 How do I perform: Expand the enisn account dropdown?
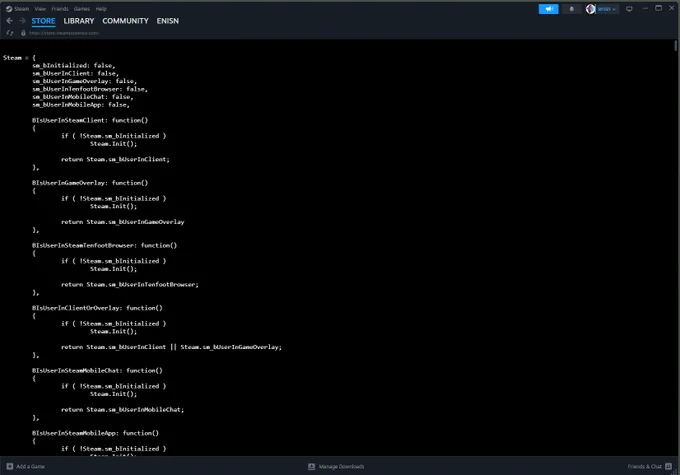[607, 9]
